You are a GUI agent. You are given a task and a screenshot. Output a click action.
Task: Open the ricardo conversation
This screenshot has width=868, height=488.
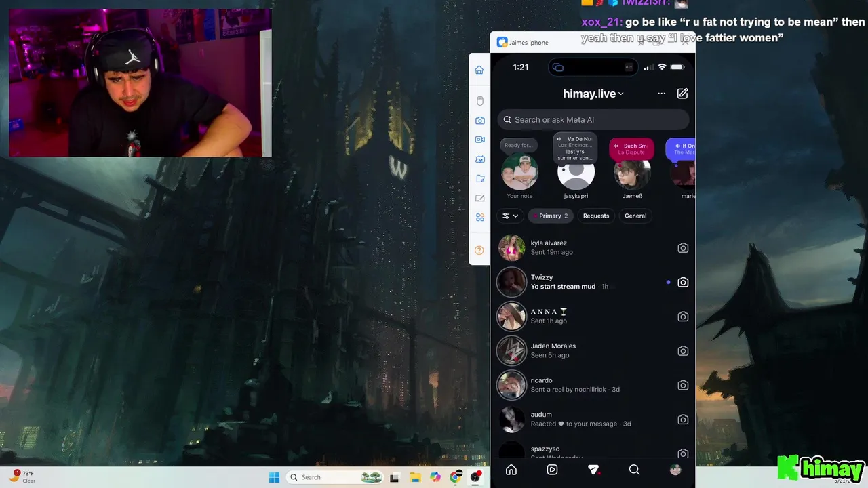click(593, 385)
